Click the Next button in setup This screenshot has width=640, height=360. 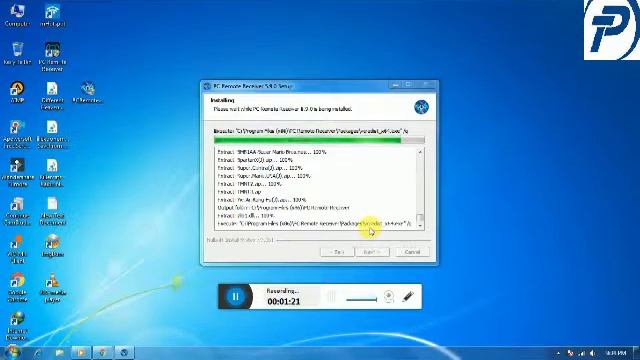372,252
